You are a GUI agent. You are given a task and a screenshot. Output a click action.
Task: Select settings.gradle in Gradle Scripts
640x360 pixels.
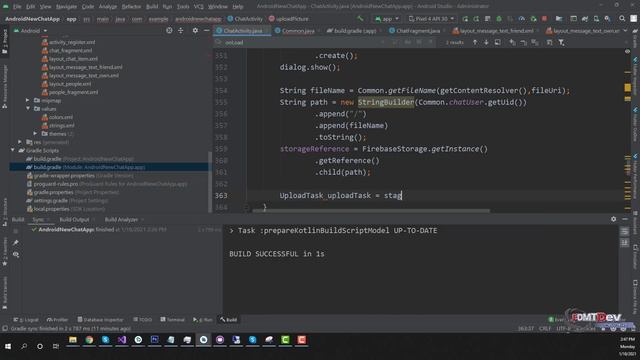(x=68, y=200)
